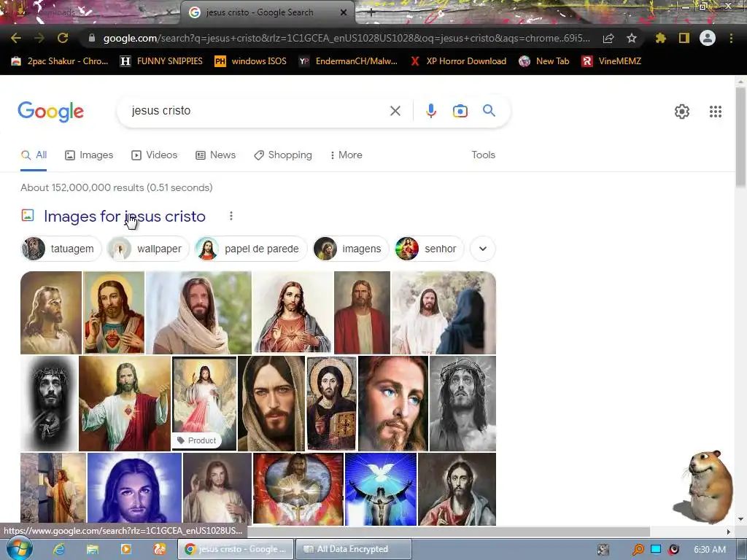Open the 2pac Shakur bookmark
This screenshot has width=747, height=560.
tap(60, 61)
